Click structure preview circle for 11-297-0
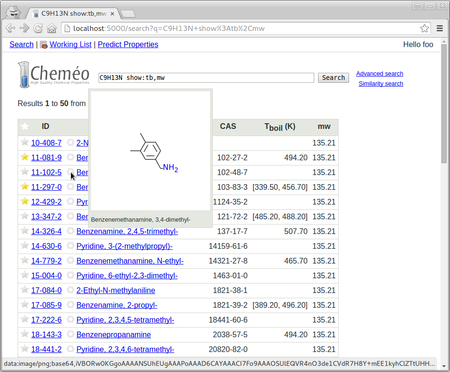Image resolution: width=450 pixels, height=372 pixels. [x=70, y=187]
